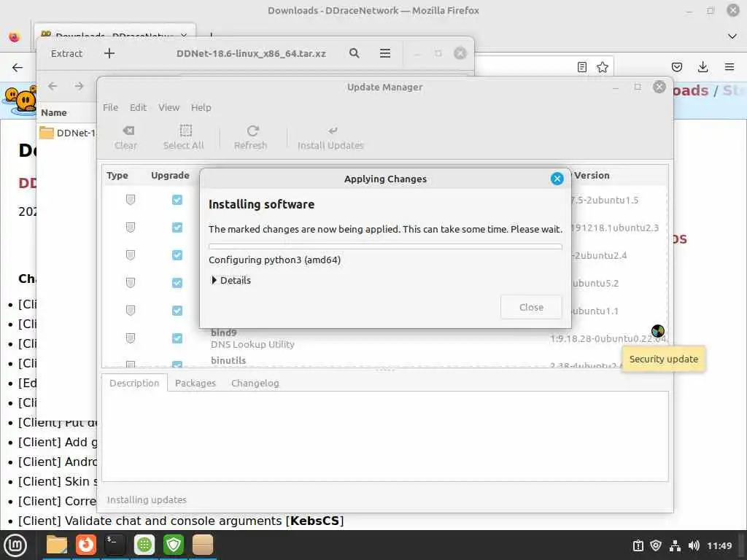Expand the Details section in dialog
Image resolution: width=747 pixels, height=560 pixels.
click(231, 280)
